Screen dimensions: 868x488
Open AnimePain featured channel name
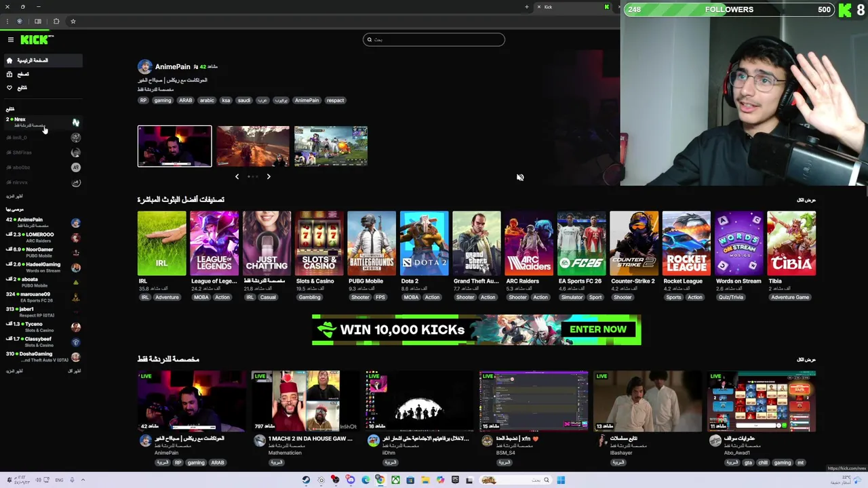(x=172, y=66)
